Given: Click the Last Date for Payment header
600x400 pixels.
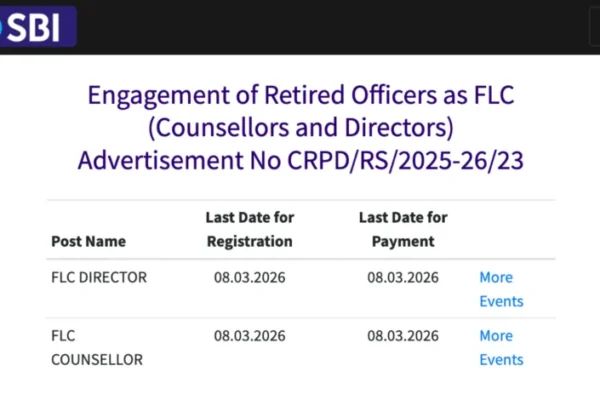Looking at the screenshot, I should [x=403, y=229].
